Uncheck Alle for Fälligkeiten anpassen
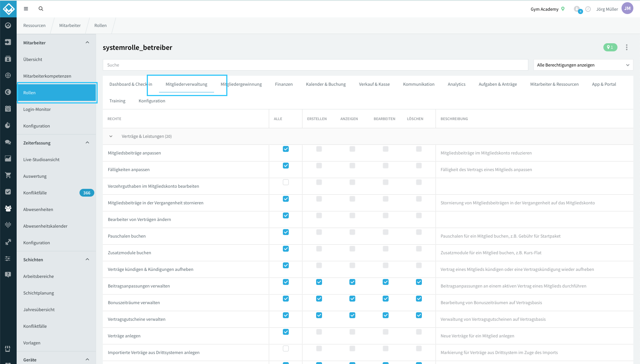This screenshot has width=640, height=364. click(x=286, y=166)
